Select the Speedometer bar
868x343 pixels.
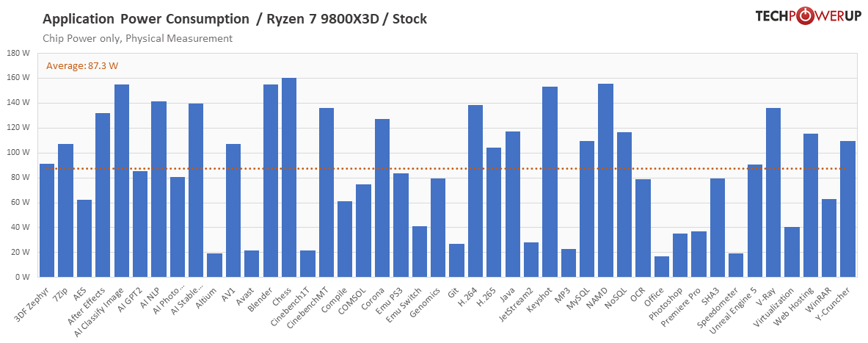737,265
